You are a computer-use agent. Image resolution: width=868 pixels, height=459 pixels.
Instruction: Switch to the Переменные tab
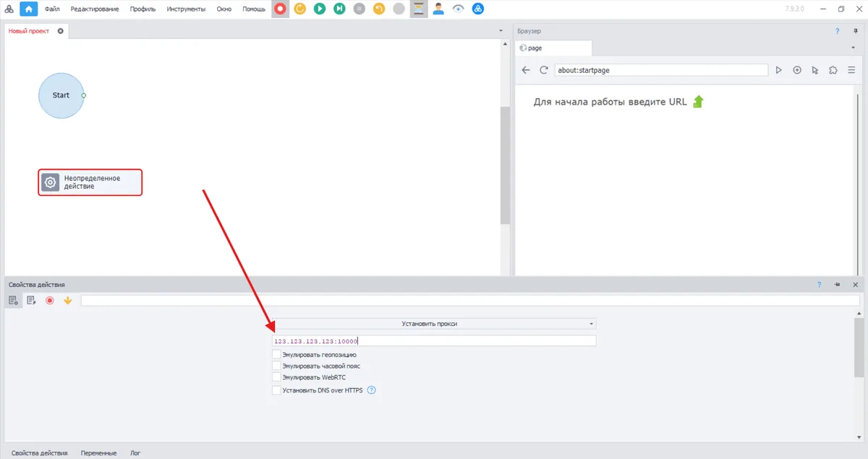pos(98,452)
